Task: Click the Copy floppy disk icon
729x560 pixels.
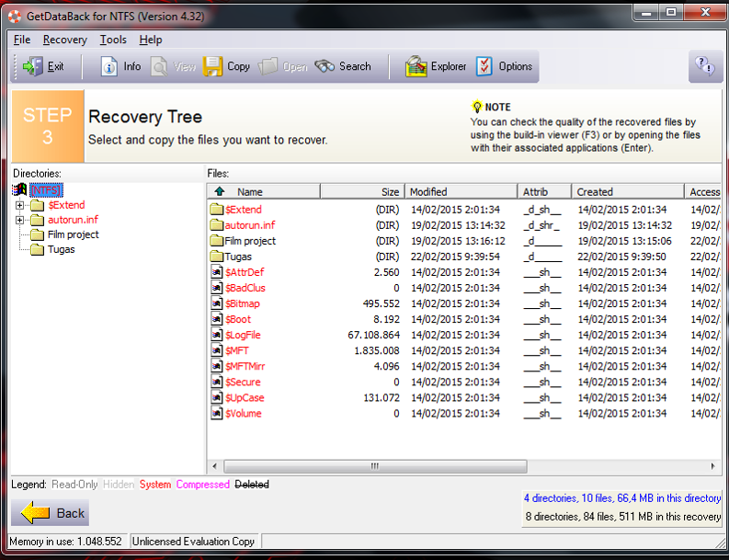Action: 213,66
